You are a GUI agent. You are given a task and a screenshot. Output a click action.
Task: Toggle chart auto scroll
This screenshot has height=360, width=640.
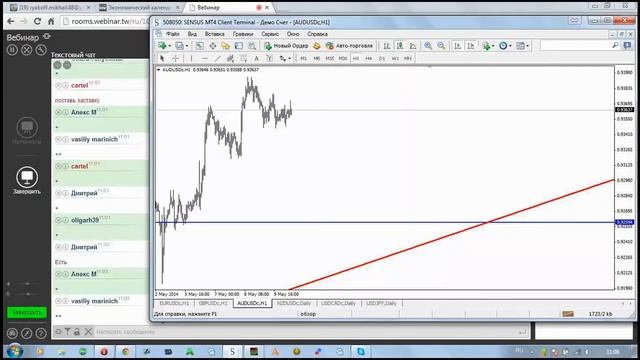(x=457, y=46)
